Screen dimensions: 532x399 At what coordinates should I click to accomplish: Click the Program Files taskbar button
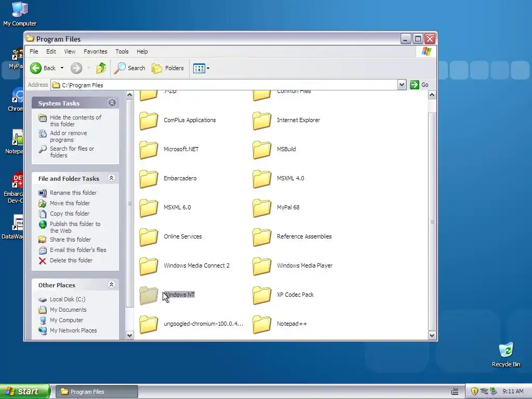coord(97,392)
